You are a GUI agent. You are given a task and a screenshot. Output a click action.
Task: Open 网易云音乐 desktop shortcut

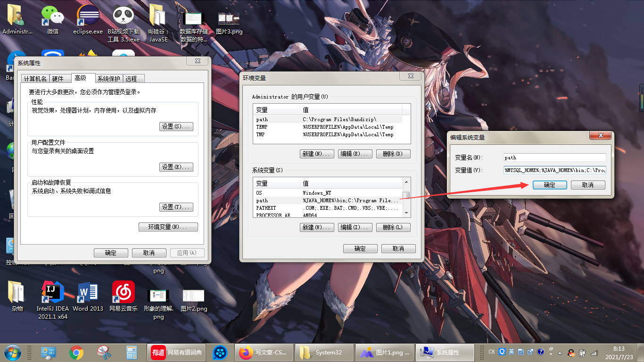(124, 296)
